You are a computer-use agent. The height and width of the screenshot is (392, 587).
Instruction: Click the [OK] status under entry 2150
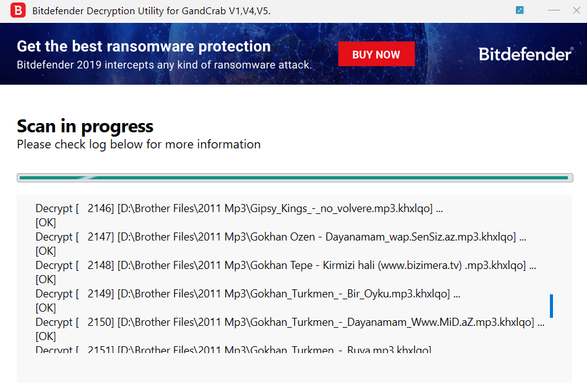pyautogui.click(x=46, y=336)
